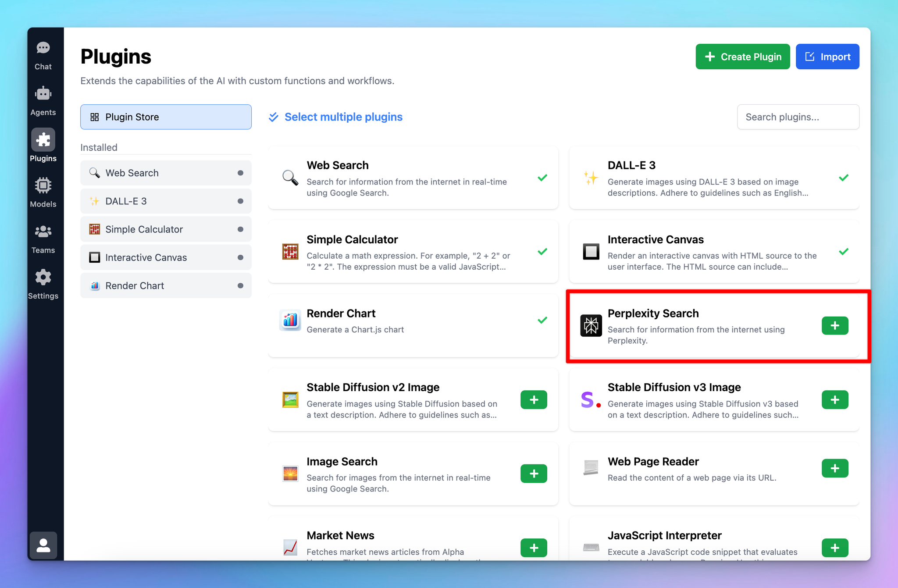Image resolution: width=898 pixels, height=588 pixels.
Task: Select DALL-E 3 in Installed list
Action: click(x=166, y=201)
